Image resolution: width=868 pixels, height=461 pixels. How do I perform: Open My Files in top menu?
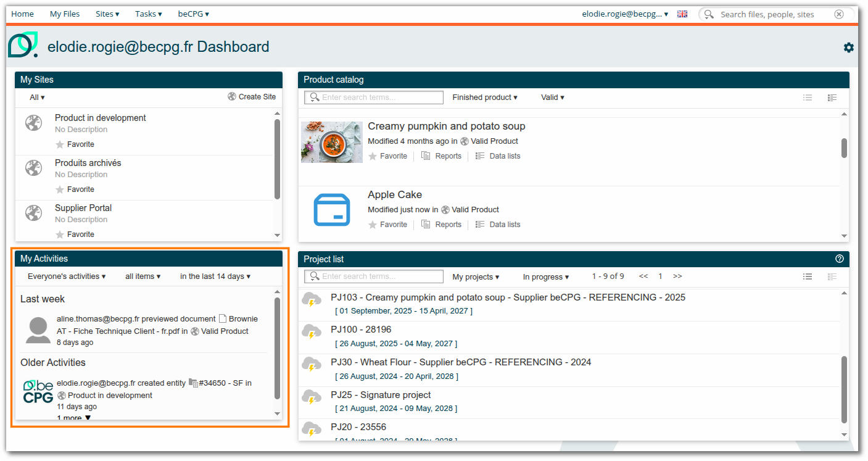coord(65,14)
